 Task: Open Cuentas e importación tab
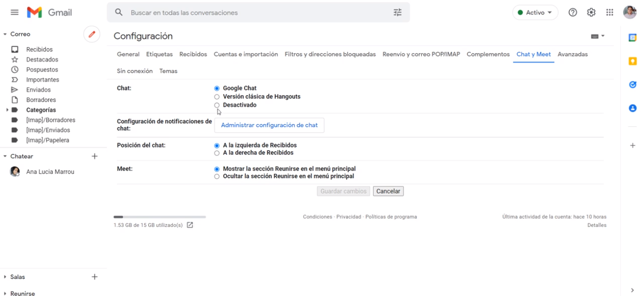(x=246, y=54)
